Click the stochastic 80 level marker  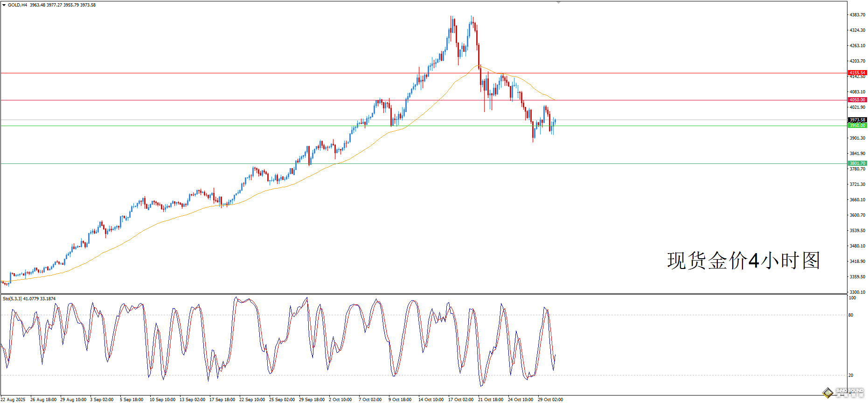[x=851, y=315]
